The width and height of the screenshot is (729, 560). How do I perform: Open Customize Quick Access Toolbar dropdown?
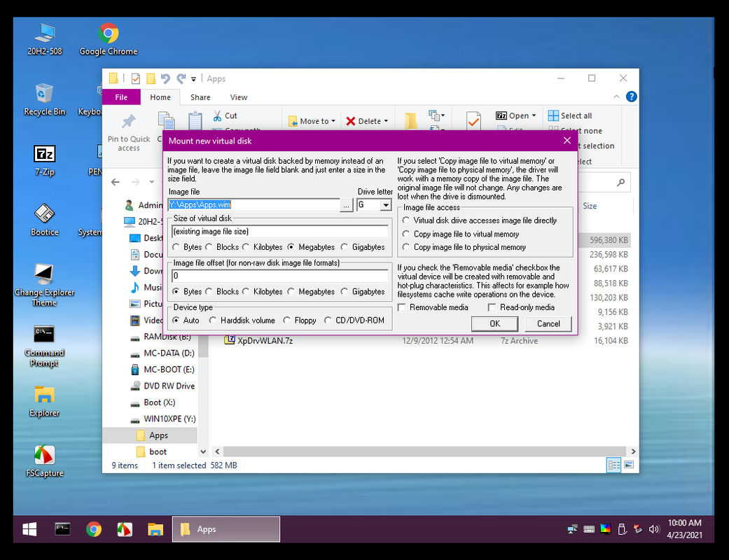pos(193,79)
